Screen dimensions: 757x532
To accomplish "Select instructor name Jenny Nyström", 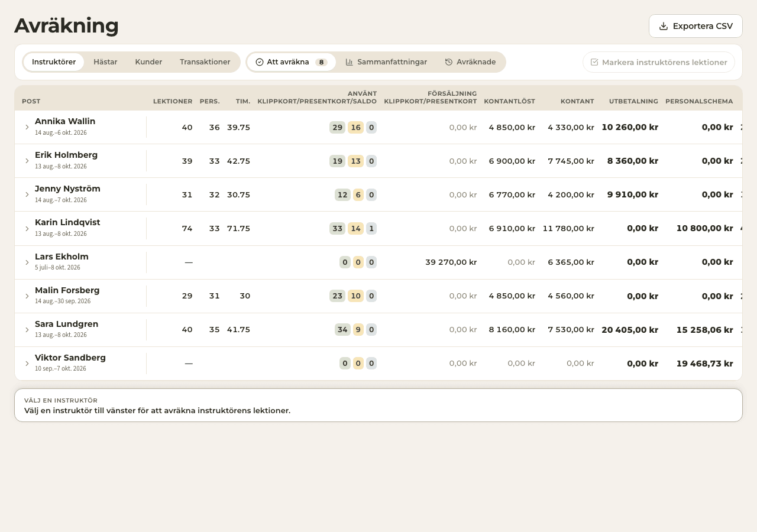I will (x=67, y=189).
